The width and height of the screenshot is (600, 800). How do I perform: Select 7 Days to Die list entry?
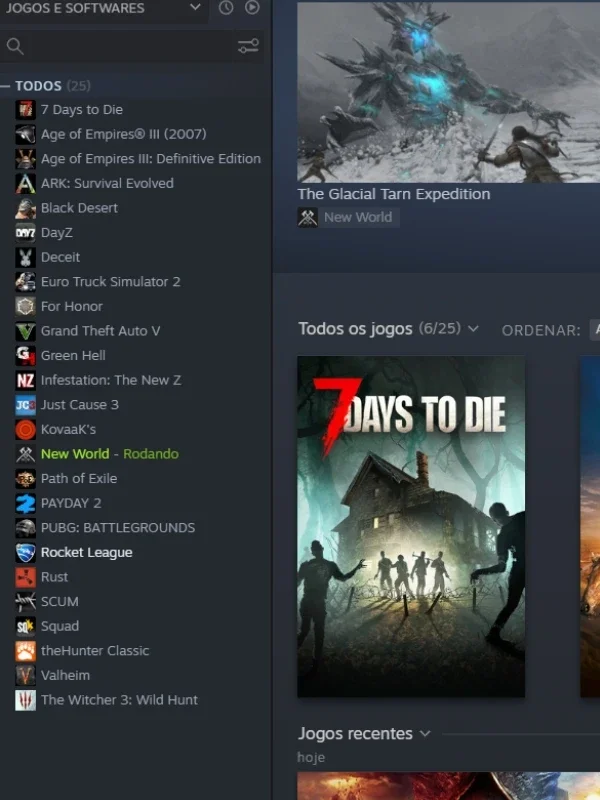[82, 110]
